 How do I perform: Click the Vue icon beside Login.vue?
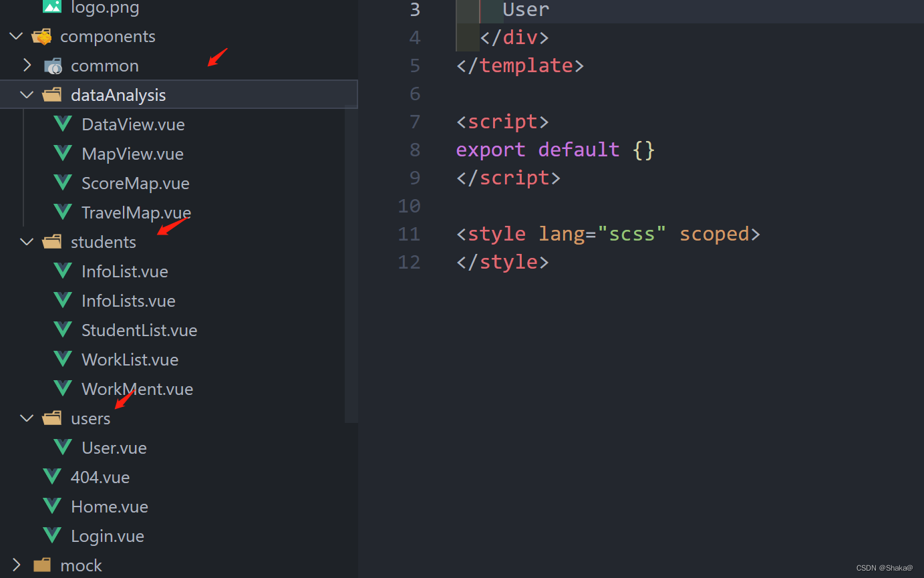tap(52, 536)
